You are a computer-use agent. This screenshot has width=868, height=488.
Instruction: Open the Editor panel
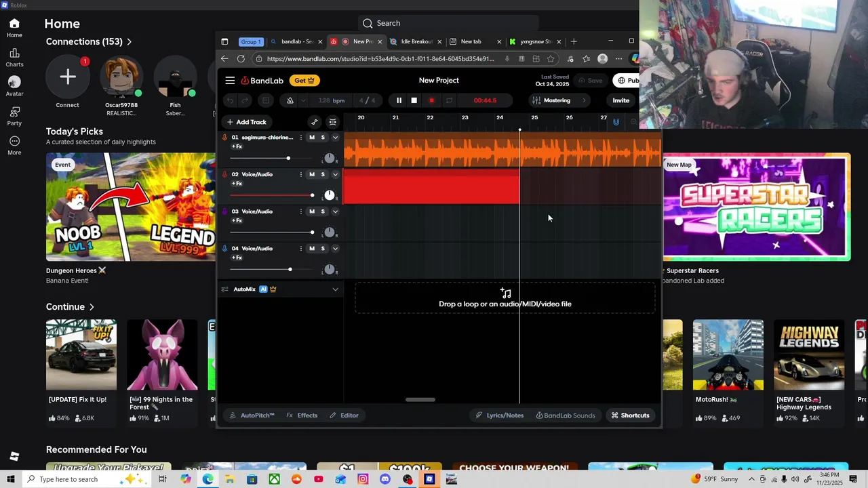[344, 415]
